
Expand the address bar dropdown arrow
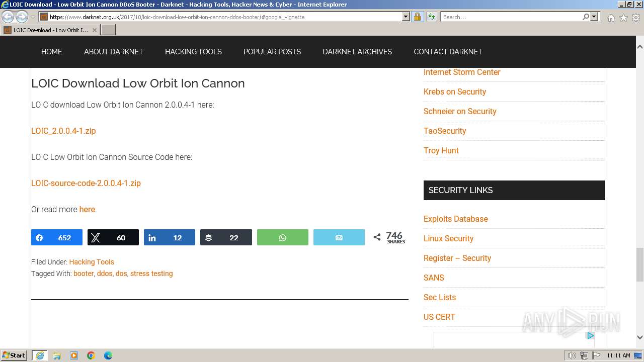pyautogui.click(x=406, y=17)
